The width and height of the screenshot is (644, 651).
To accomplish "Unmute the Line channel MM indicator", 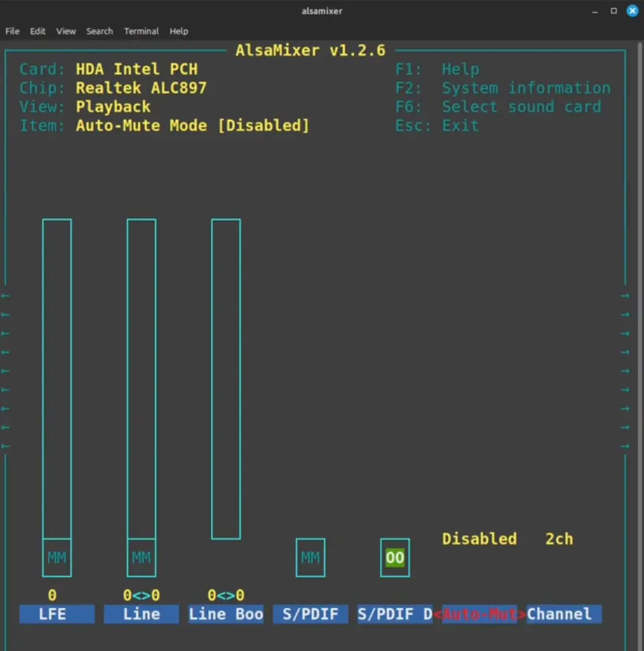I will point(141,558).
